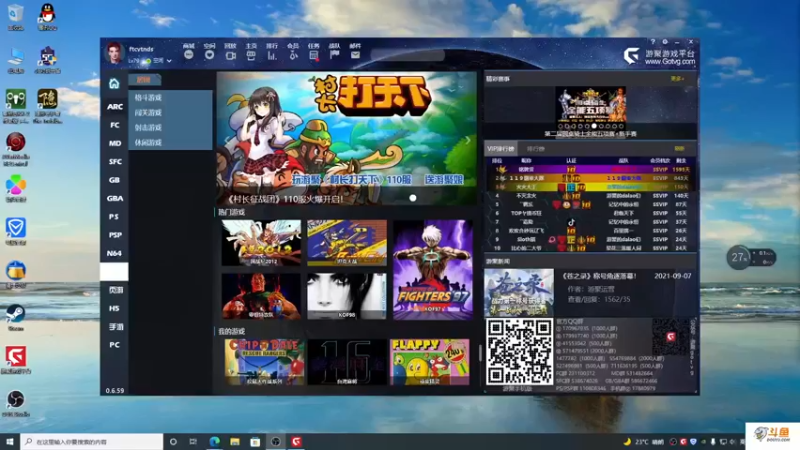Open the 邮件 mail envelope icon
Screen dimensions: 800x450
point(356,55)
